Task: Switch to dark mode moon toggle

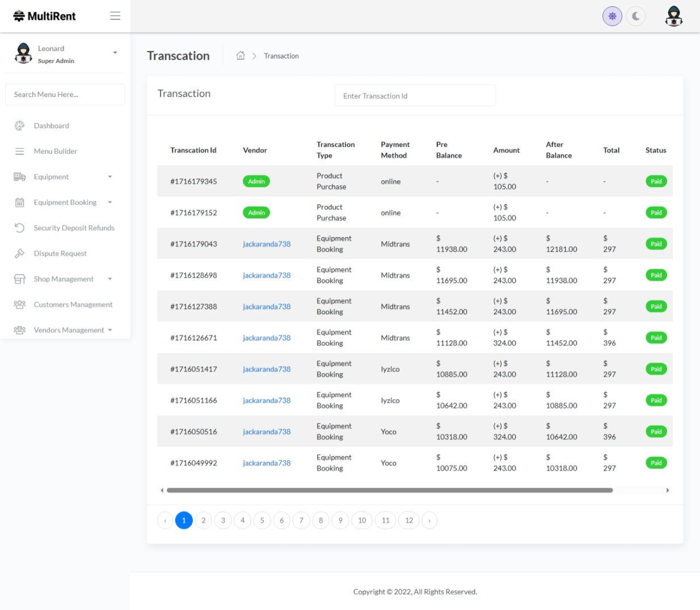Action: point(636,16)
